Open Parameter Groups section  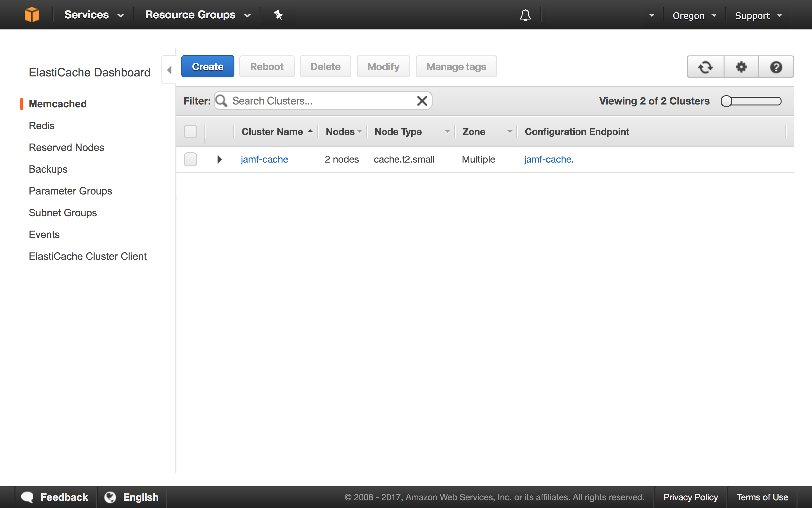(70, 191)
